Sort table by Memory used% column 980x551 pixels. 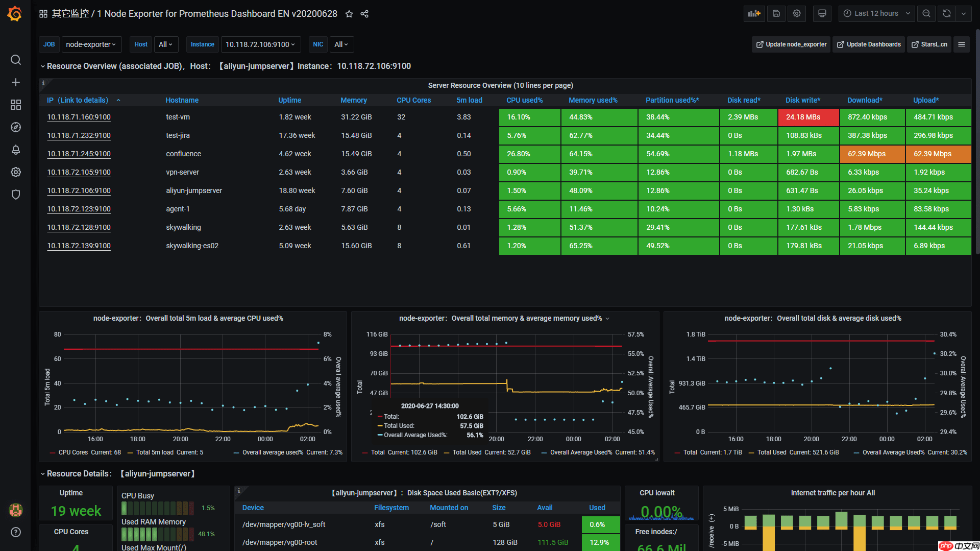[x=593, y=100]
